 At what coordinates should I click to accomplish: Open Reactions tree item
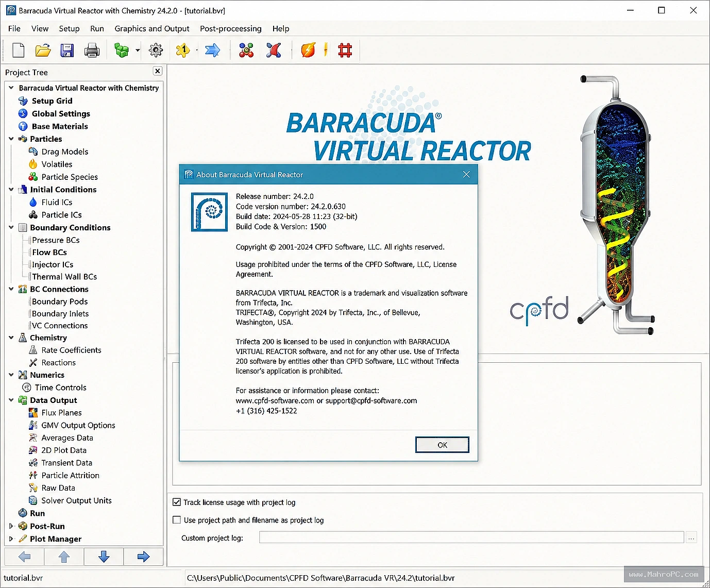click(58, 363)
